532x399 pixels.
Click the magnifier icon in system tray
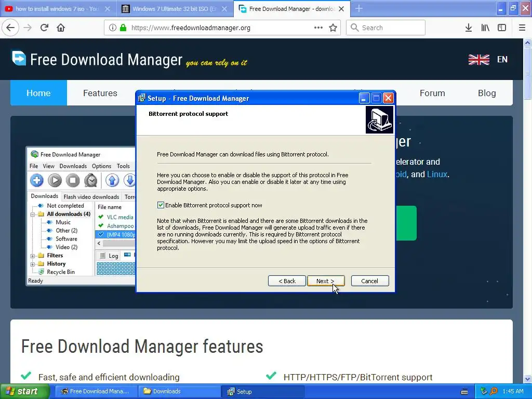pos(494,391)
